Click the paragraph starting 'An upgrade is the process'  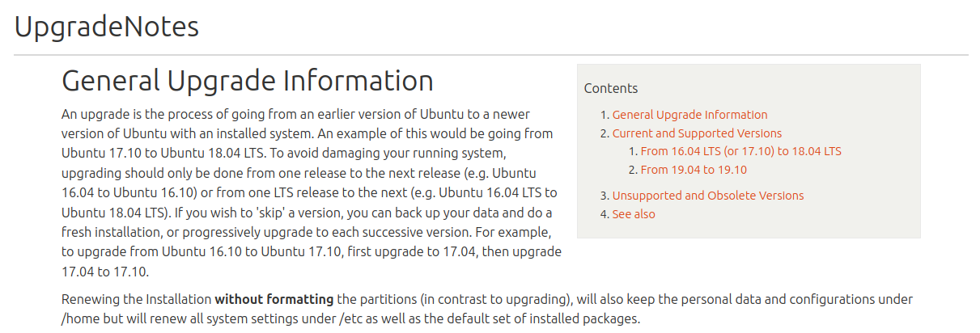coord(312,192)
